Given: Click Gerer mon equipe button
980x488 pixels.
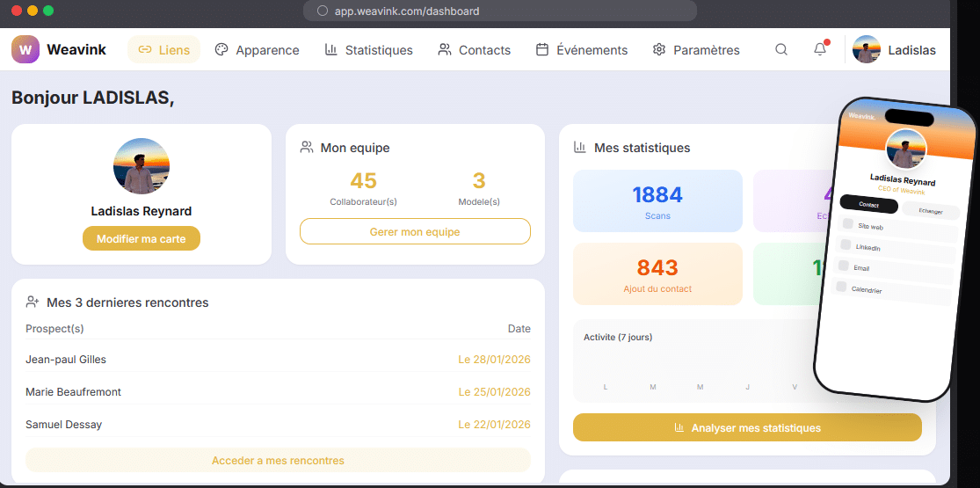Looking at the screenshot, I should click(x=415, y=231).
